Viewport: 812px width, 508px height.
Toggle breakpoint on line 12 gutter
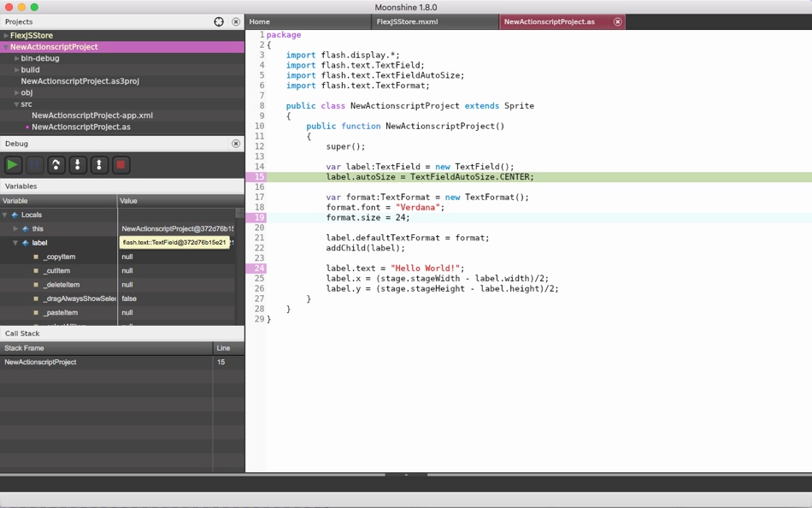click(256, 146)
